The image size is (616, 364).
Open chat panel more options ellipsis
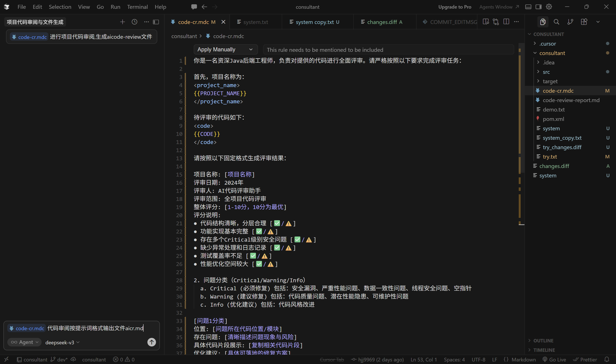146,22
